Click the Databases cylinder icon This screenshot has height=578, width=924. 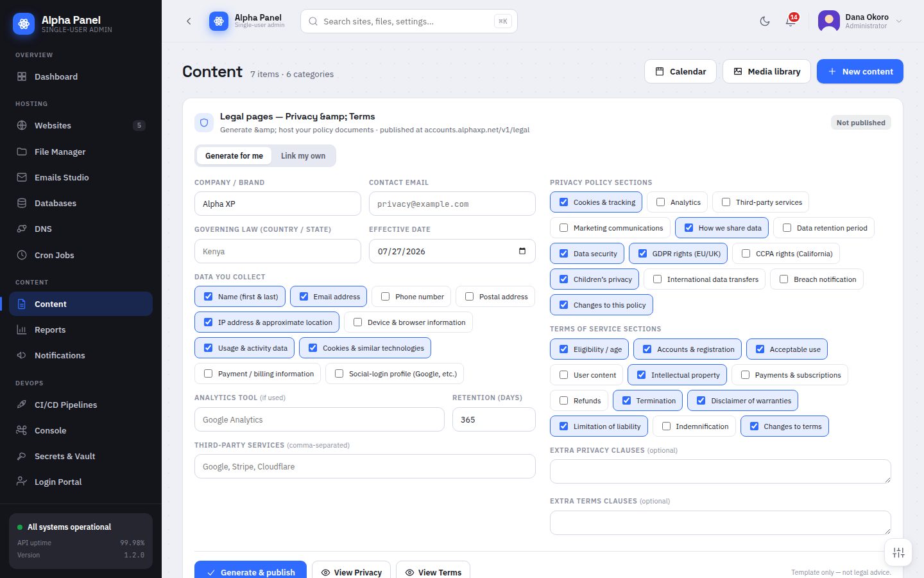(22, 203)
